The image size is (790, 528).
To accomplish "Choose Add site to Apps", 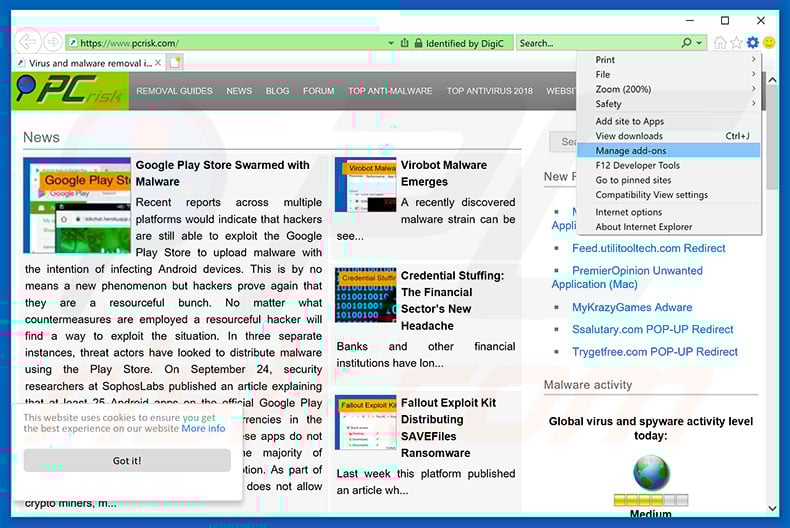I will pyautogui.click(x=629, y=121).
